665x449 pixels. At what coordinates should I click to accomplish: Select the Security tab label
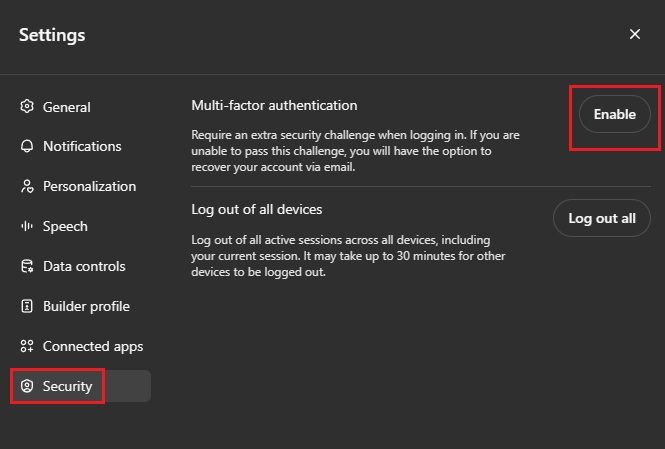[x=67, y=386]
